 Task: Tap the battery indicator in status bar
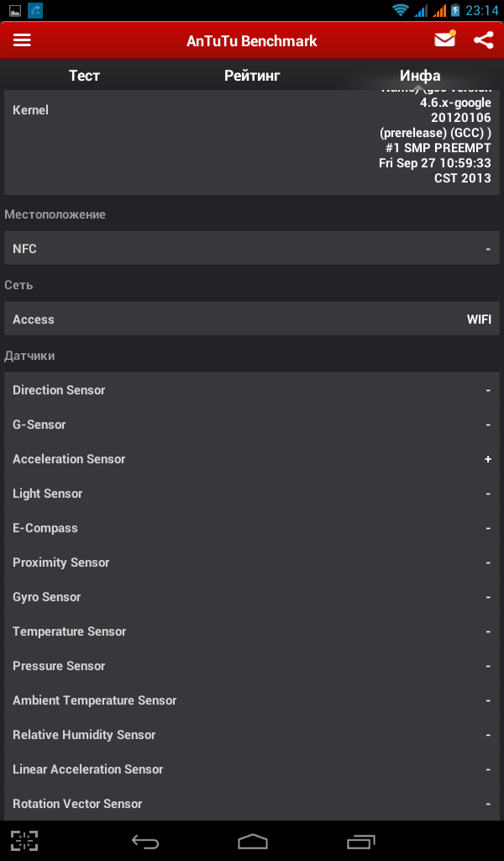coord(455,10)
